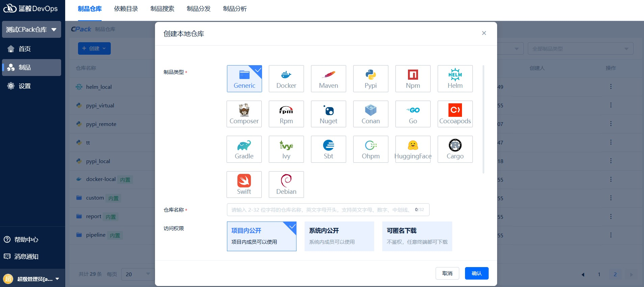Screen dimensions: 644x287
Task: Open the 超级管理员 user menu
Action: pyautogui.click(x=32, y=279)
